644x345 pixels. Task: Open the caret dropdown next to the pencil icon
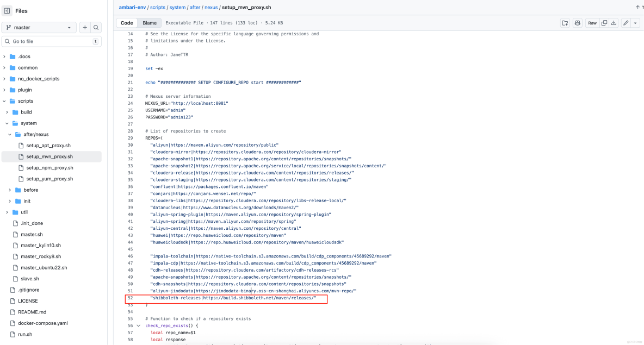point(635,23)
